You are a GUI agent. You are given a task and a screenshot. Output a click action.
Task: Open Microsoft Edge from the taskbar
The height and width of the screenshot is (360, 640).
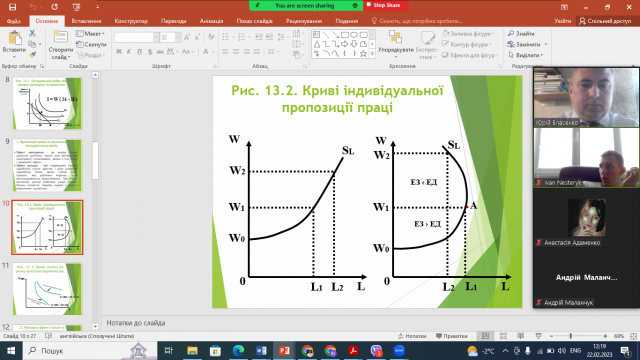point(238,351)
